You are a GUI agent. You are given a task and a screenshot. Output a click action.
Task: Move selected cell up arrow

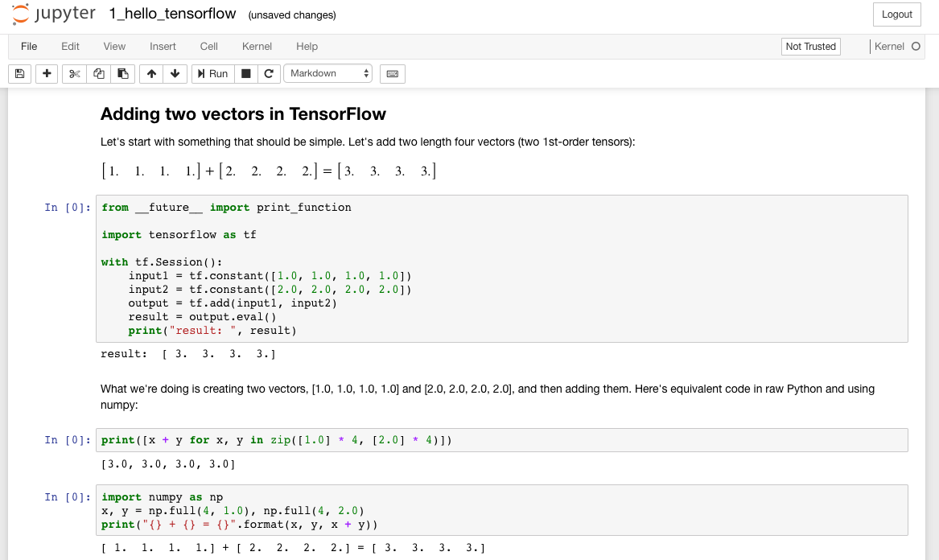[151, 74]
